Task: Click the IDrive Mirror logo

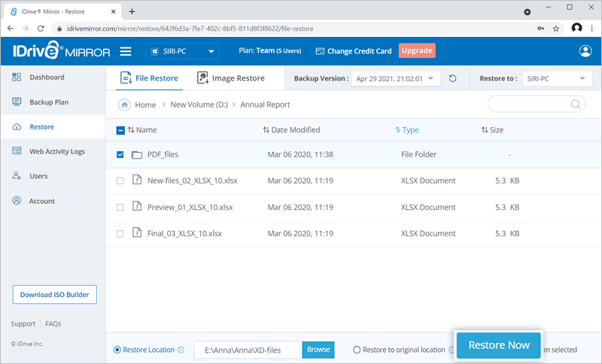Action: [x=62, y=50]
